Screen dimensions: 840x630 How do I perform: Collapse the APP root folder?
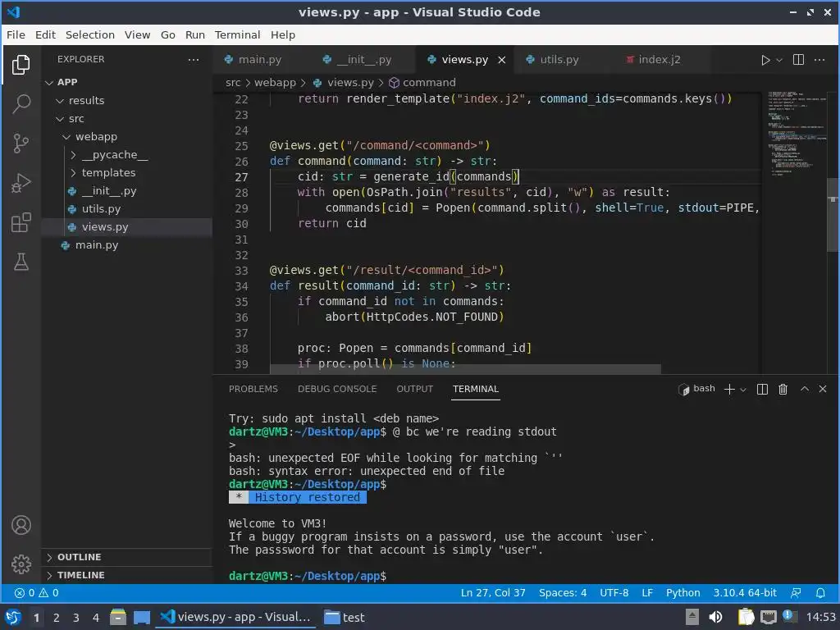(126, 82)
